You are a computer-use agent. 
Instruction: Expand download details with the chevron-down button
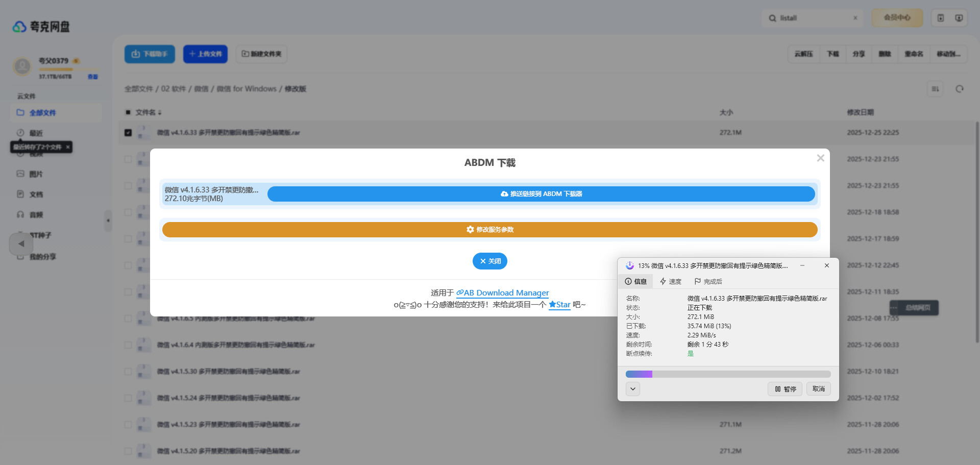pos(632,389)
